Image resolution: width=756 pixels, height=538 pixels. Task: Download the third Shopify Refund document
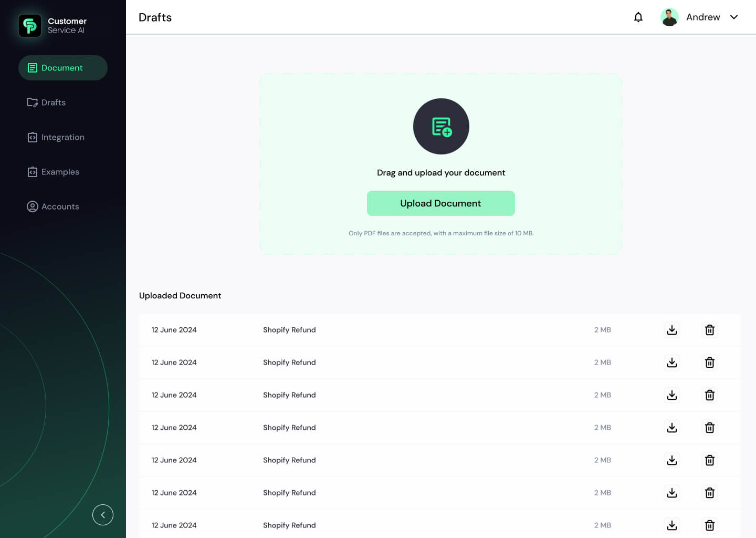(x=672, y=395)
